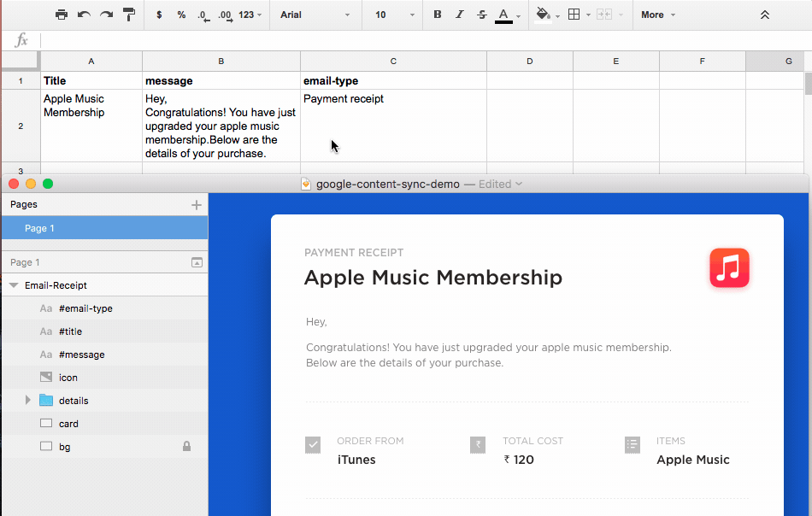Select the #email-type text layer
The height and width of the screenshot is (516, 812).
click(104, 308)
